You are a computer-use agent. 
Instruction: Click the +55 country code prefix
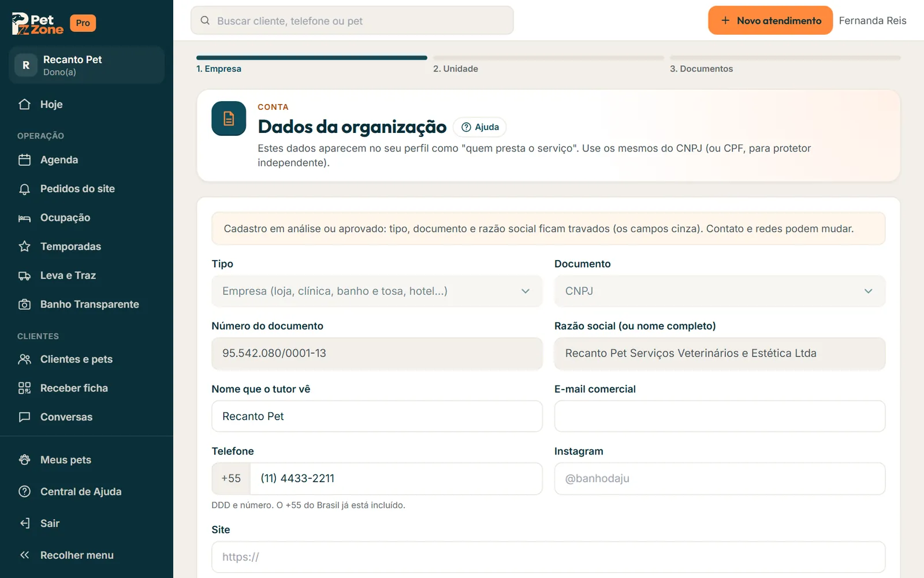231,479
